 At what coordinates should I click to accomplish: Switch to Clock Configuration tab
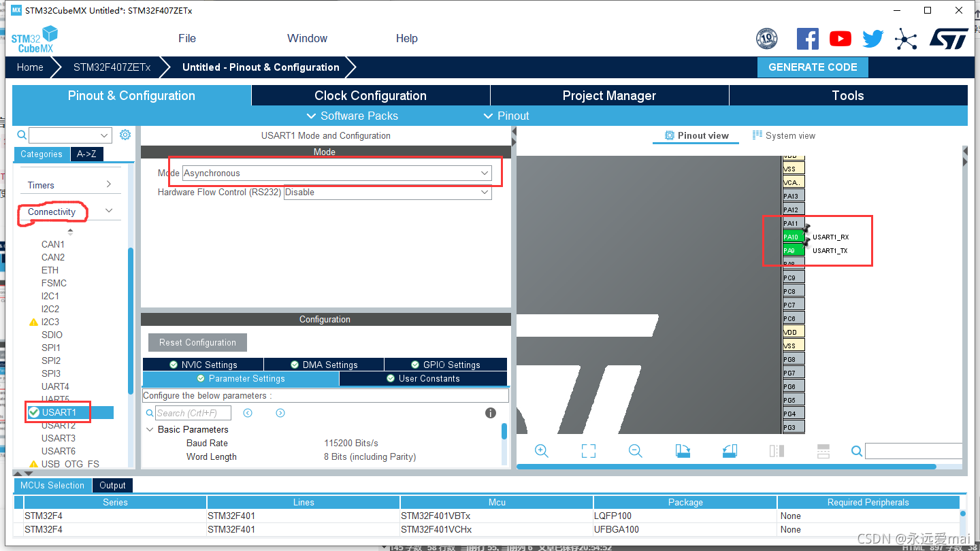[371, 95]
